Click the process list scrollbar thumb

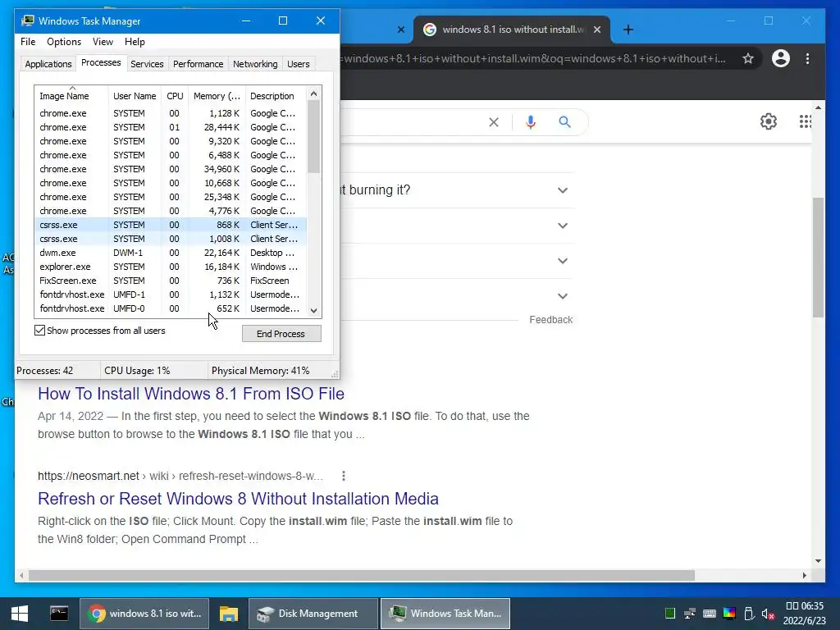(314, 137)
